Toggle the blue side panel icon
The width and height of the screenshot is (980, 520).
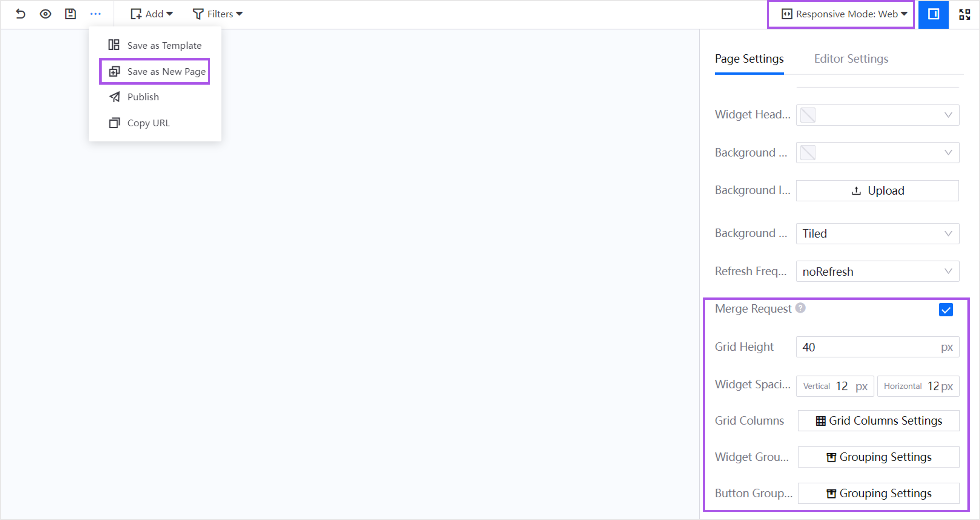pyautogui.click(x=933, y=15)
